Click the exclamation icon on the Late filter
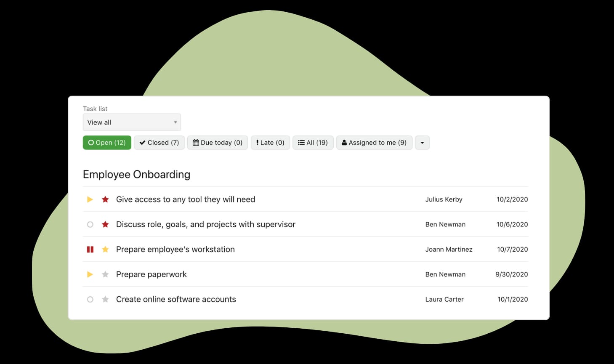The height and width of the screenshot is (364, 614). (257, 142)
